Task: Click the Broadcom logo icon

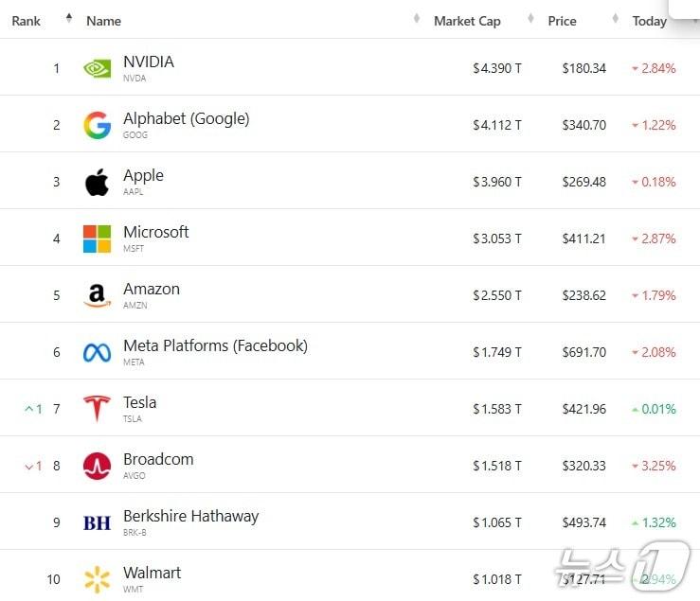Action: point(97,466)
